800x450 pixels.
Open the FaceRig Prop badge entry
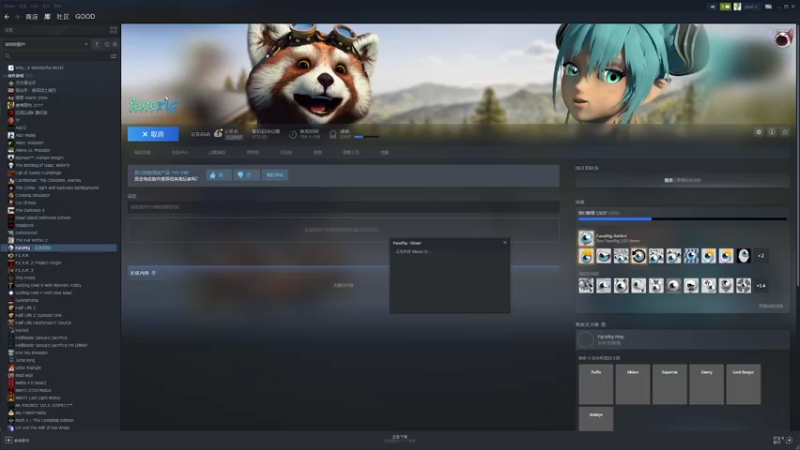682,339
